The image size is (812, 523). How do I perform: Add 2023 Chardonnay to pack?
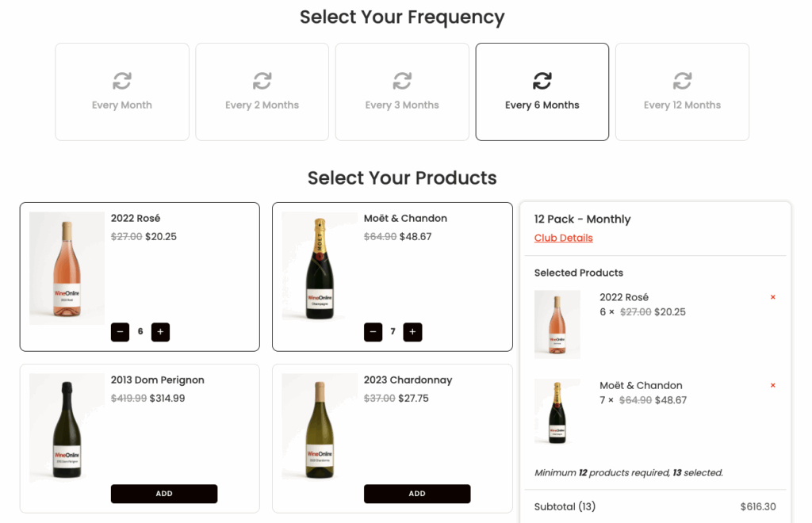click(417, 494)
